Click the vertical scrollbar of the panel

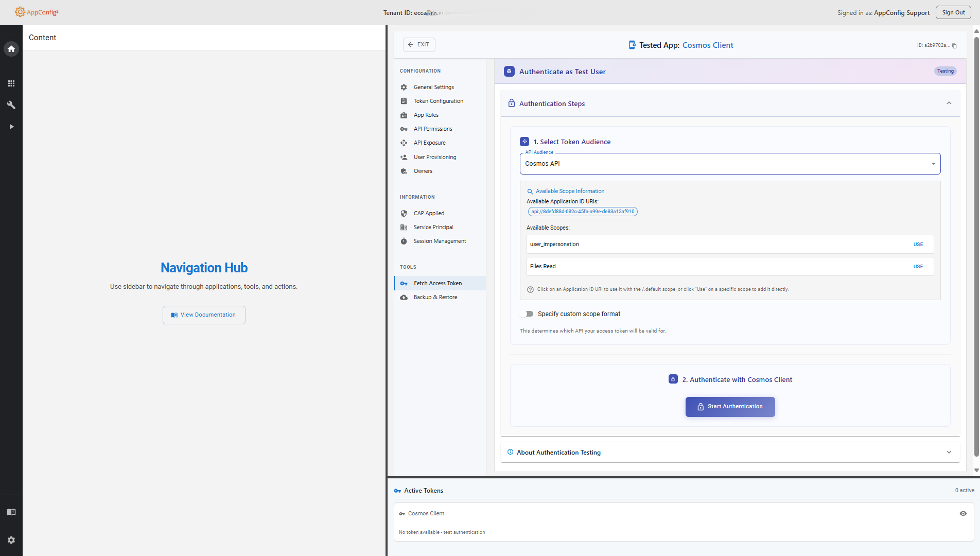point(976,246)
